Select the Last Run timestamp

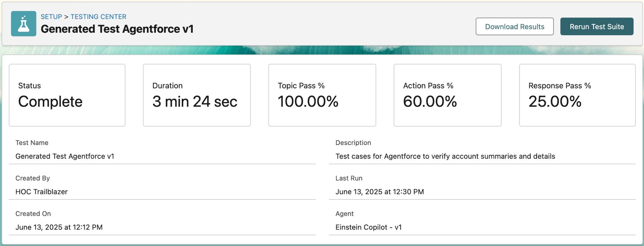[380, 192]
